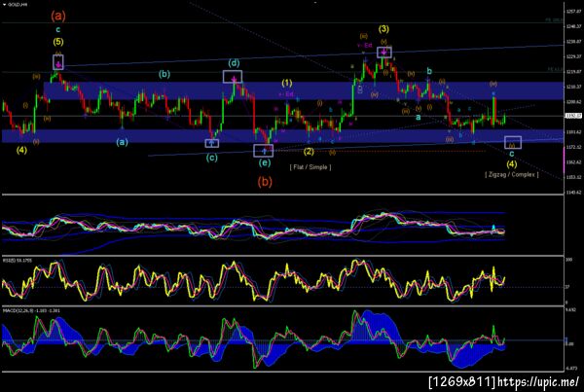Click the yellow (4) label at far left
Screen dimensions: 584x392
[x=21, y=151]
